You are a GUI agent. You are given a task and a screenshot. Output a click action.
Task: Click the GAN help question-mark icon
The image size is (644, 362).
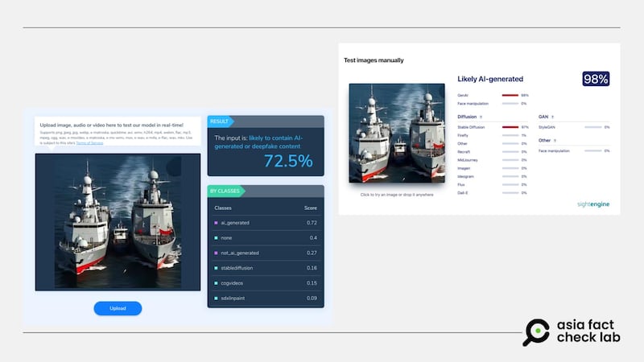(x=551, y=117)
